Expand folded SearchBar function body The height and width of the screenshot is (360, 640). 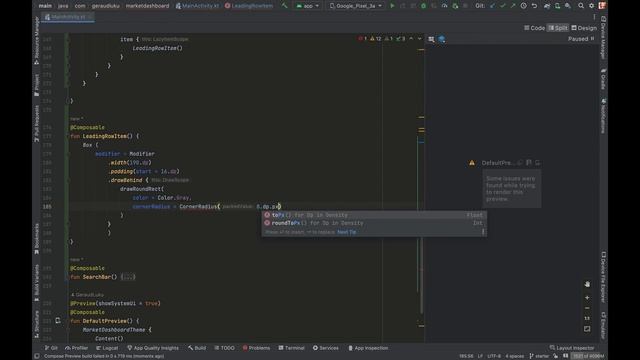[x=128, y=277]
